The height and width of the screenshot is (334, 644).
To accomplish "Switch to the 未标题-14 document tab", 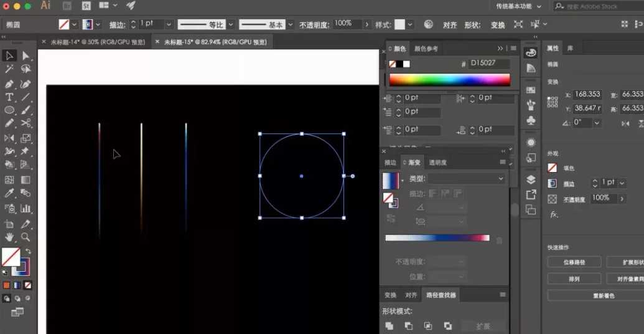I will [97, 42].
